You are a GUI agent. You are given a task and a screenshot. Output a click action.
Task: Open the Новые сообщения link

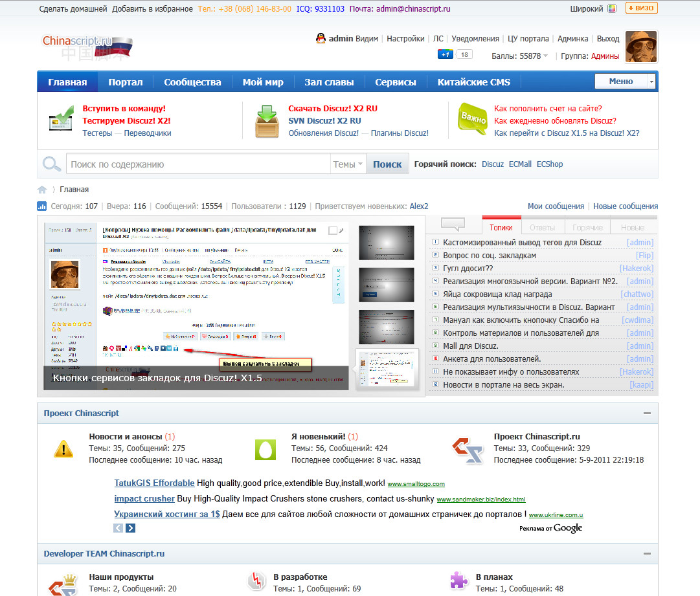coord(626,206)
